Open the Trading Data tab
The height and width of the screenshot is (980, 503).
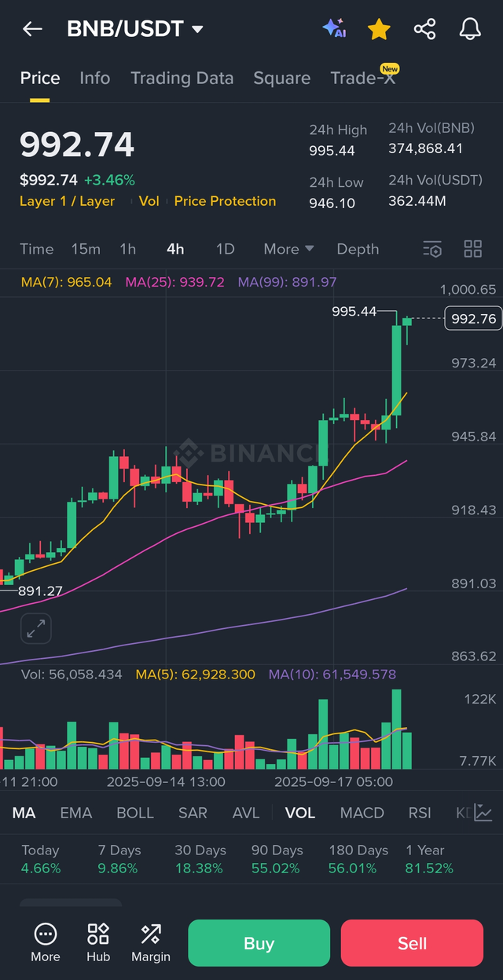tap(182, 78)
